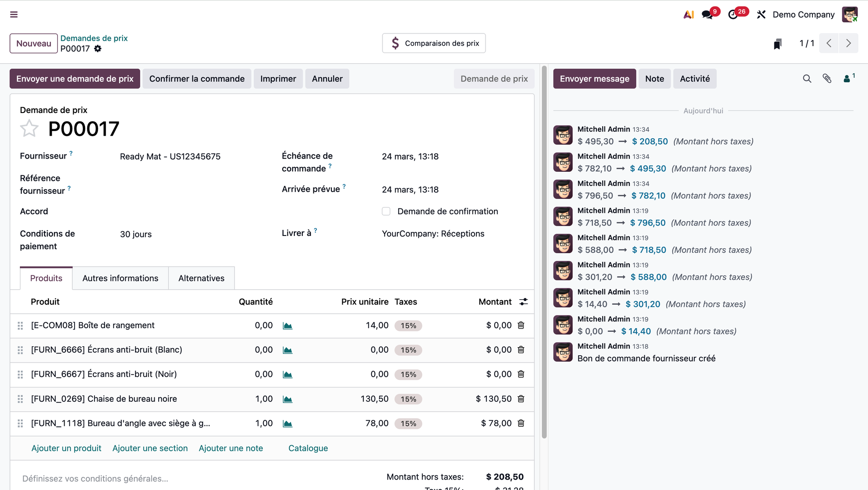Image resolution: width=868 pixels, height=490 pixels.
Task: Click the form's vertical scrollbar
Action: tap(544, 253)
